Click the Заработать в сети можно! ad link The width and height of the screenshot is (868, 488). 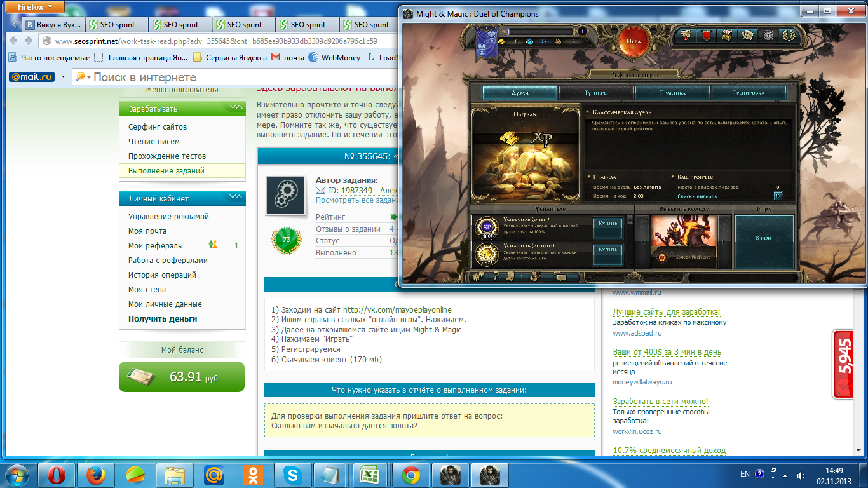(x=660, y=402)
